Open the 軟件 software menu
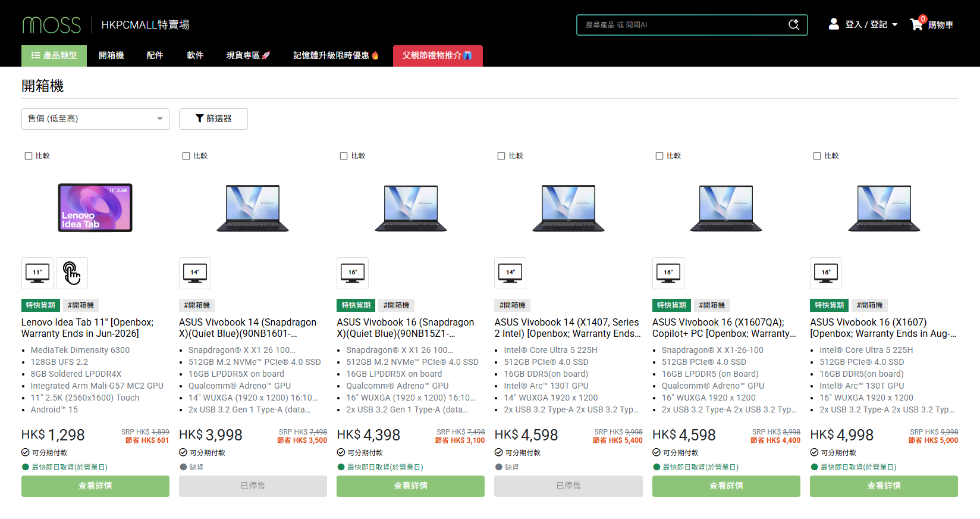 point(195,55)
